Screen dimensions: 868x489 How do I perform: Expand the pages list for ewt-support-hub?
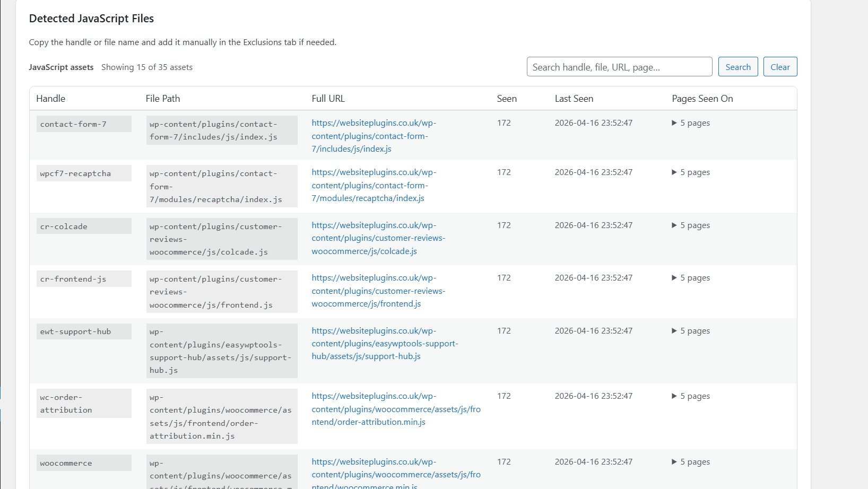point(690,330)
